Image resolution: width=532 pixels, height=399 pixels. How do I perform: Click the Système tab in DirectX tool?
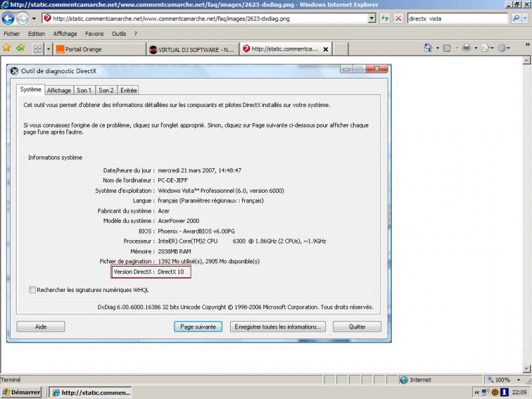(x=31, y=90)
